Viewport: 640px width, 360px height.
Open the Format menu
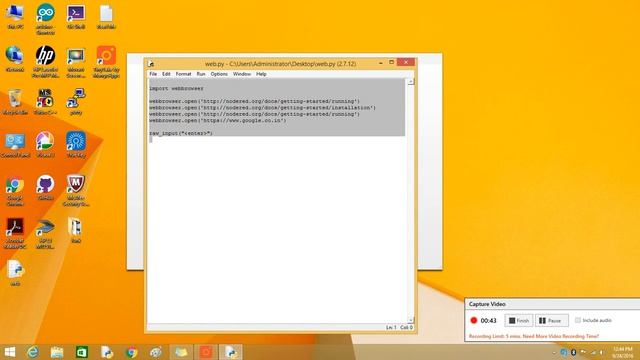pyautogui.click(x=183, y=74)
